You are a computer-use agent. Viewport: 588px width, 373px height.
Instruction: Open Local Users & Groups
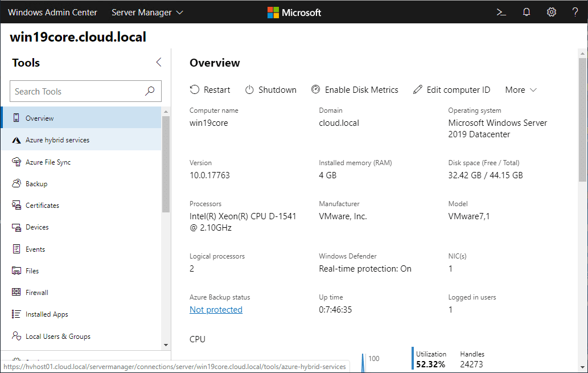(x=57, y=336)
